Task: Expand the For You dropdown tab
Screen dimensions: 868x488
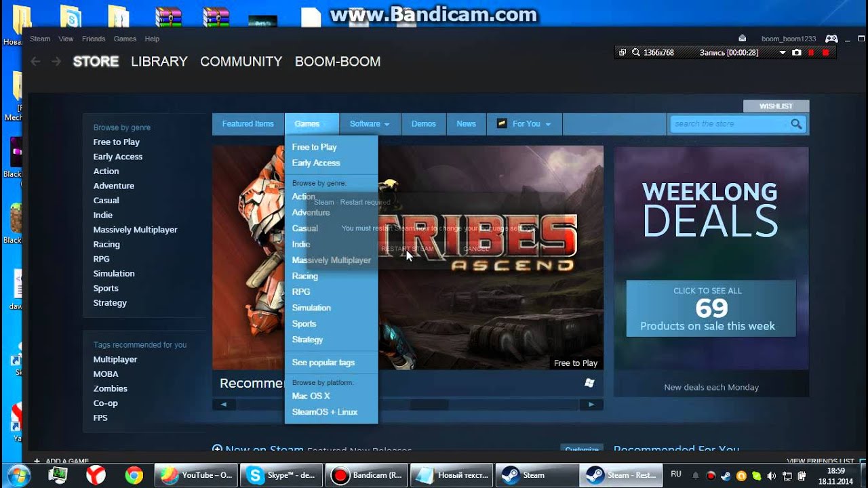Action: point(525,124)
